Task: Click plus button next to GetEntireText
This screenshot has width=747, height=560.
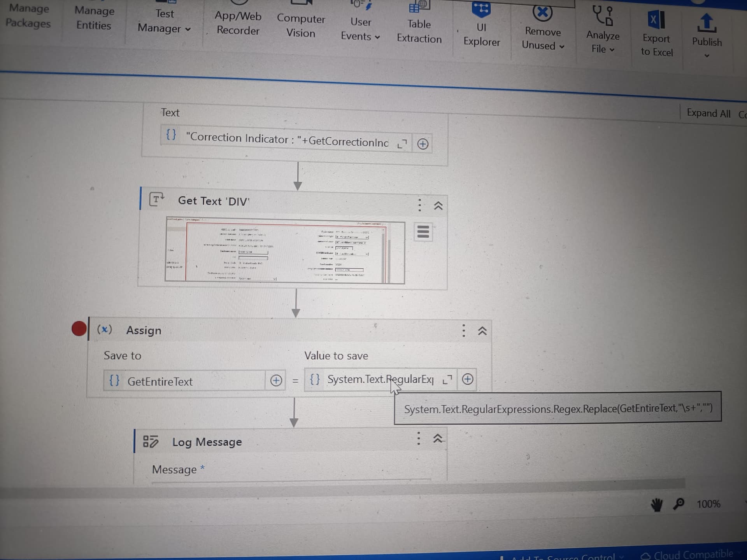Action: [x=276, y=380]
